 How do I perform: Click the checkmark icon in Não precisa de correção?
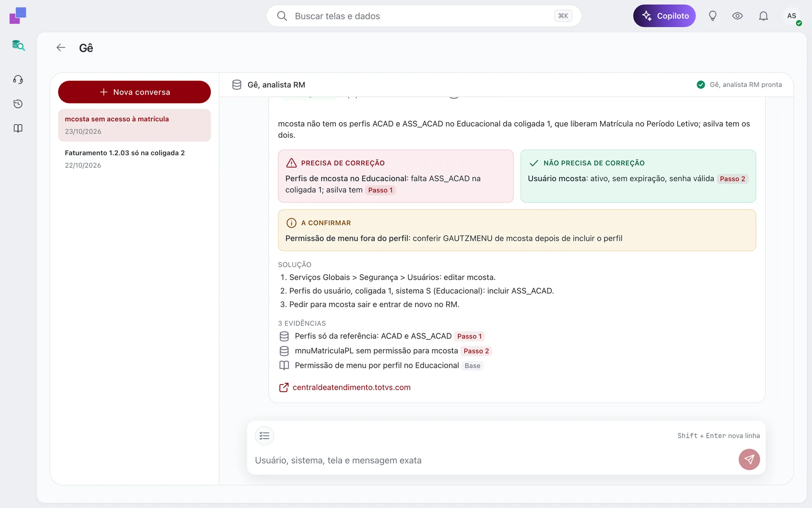[534, 163]
